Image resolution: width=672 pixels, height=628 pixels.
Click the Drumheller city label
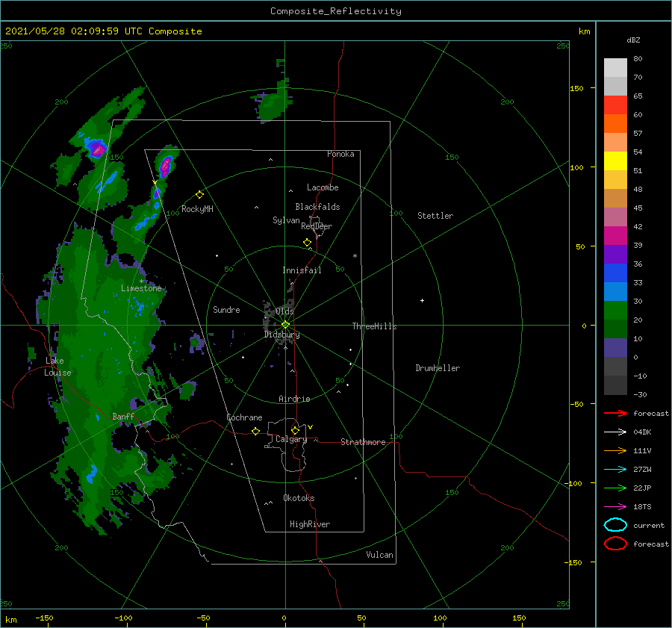438,368
